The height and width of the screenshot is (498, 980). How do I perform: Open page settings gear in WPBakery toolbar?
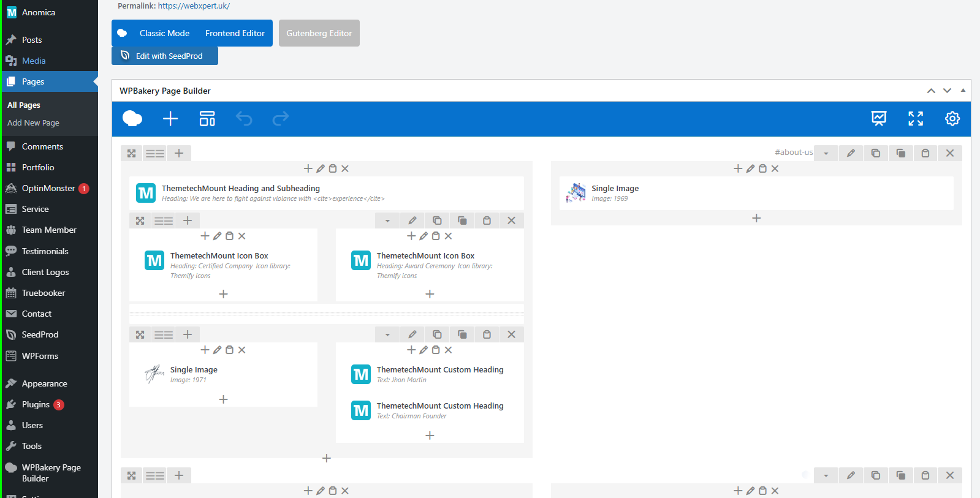tap(952, 119)
